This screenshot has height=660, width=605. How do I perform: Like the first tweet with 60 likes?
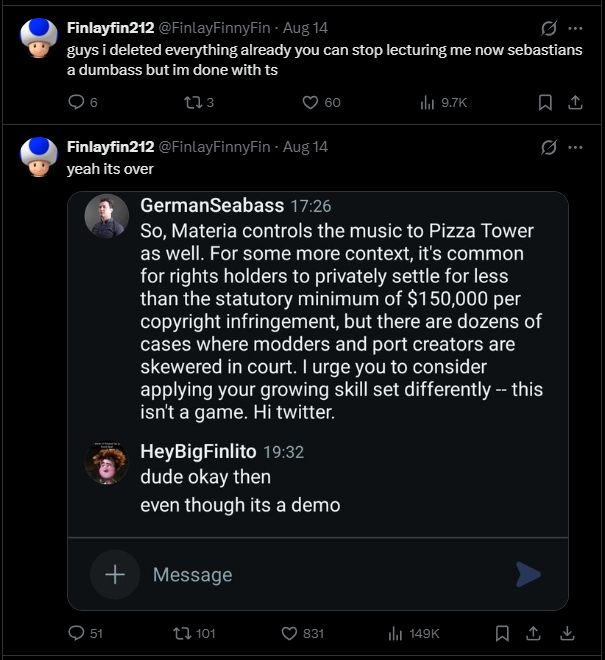(310, 102)
